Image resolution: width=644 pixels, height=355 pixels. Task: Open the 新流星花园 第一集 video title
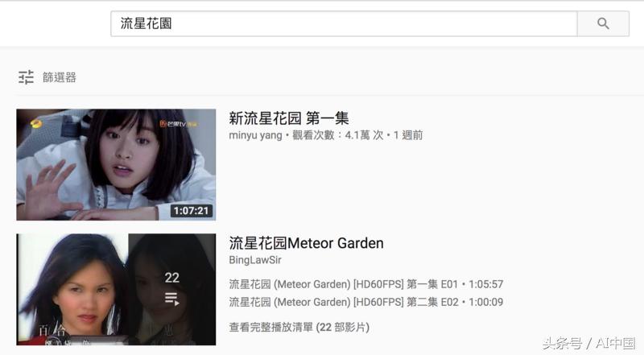289,118
